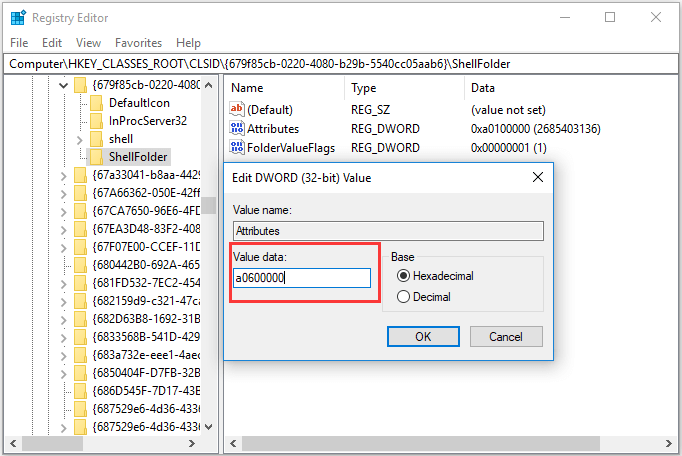682x456 pixels.
Task: Select the {67EA3D48-83F2-408 folder icon
Action: [80, 229]
